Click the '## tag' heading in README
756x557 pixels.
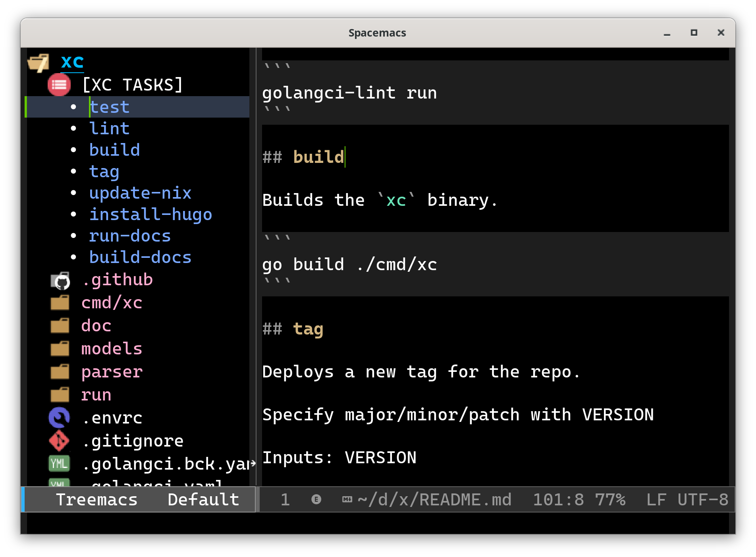pos(293,329)
